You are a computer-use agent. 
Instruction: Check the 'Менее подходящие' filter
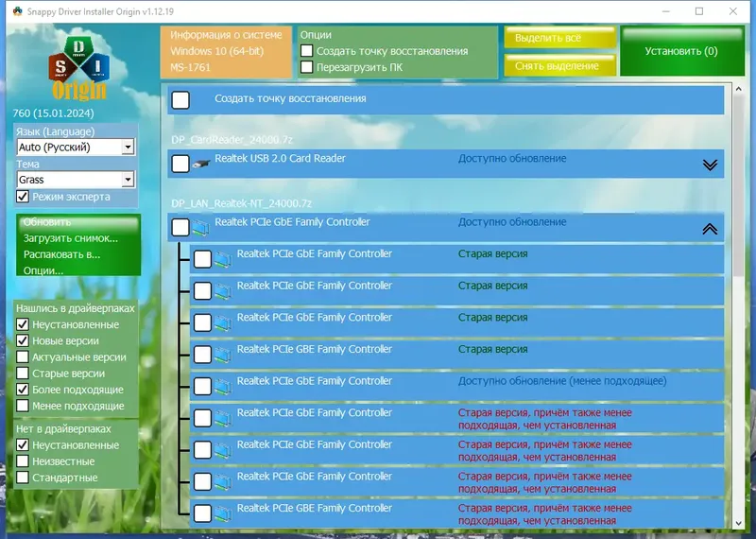(22, 406)
